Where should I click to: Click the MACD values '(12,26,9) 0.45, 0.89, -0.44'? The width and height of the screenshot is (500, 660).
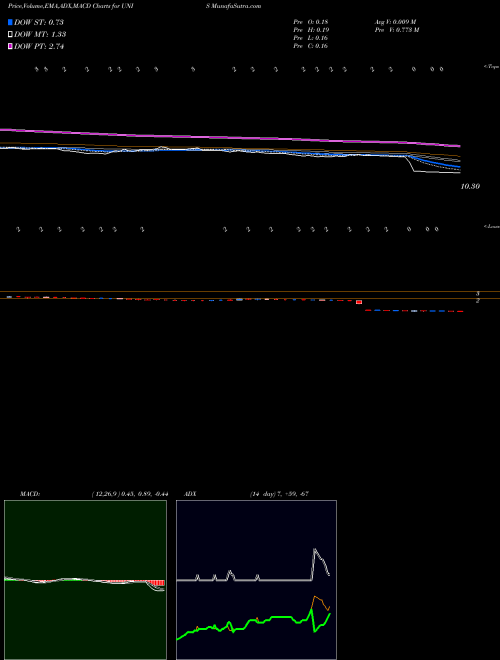coord(130,494)
